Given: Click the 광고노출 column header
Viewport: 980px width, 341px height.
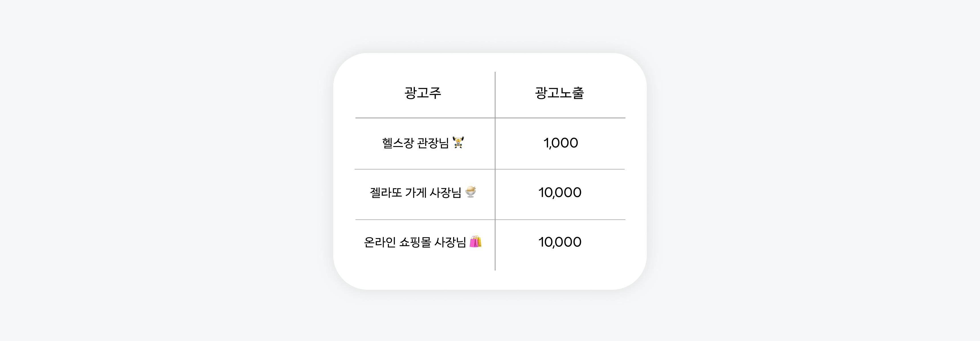Looking at the screenshot, I should 559,93.
